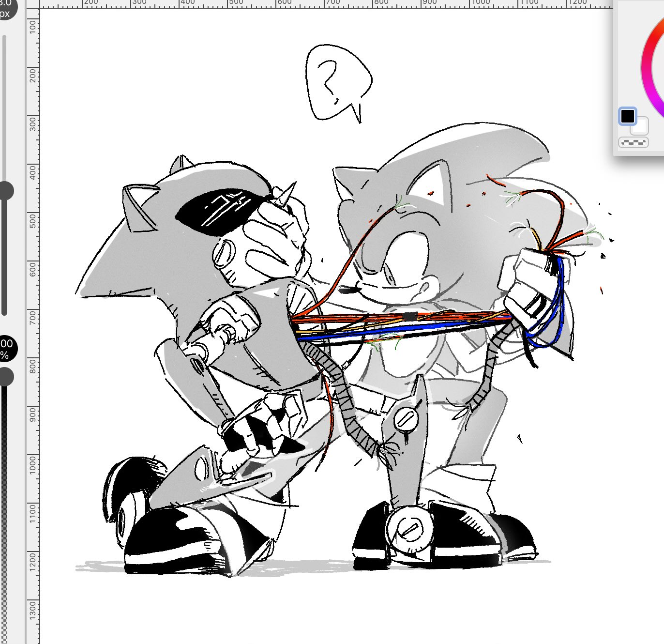The image size is (664, 644).
Task: Choose the transparent checkered color swatch
Action: (x=634, y=142)
